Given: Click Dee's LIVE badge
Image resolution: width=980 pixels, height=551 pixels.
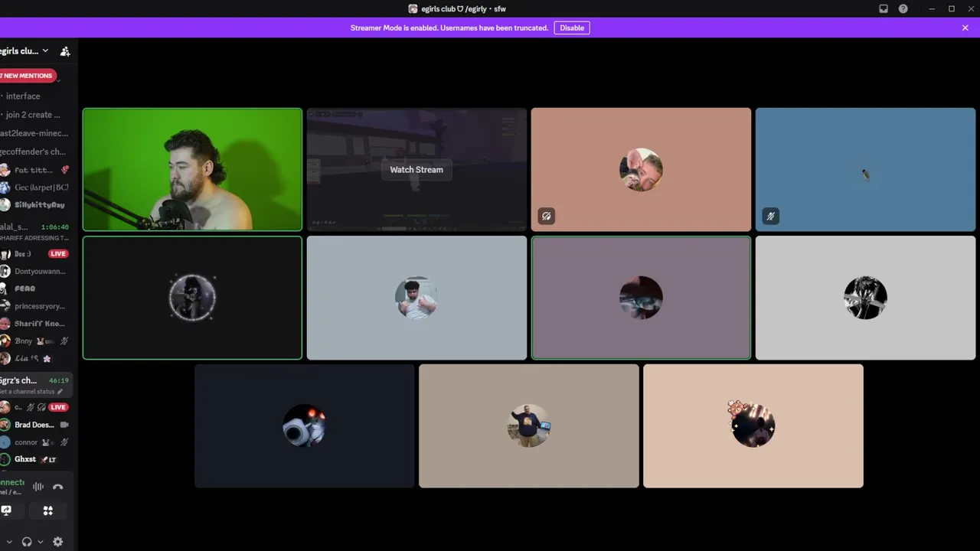Looking at the screenshot, I should pyautogui.click(x=58, y=254).
